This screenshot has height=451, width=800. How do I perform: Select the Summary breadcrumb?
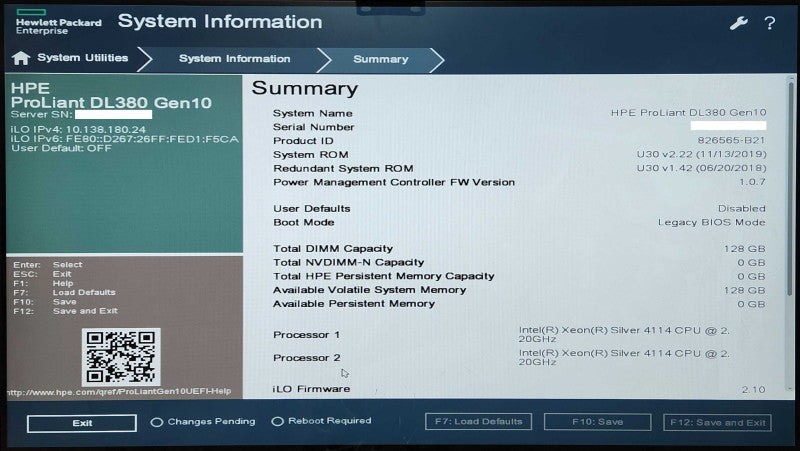[x=381, y=59]
